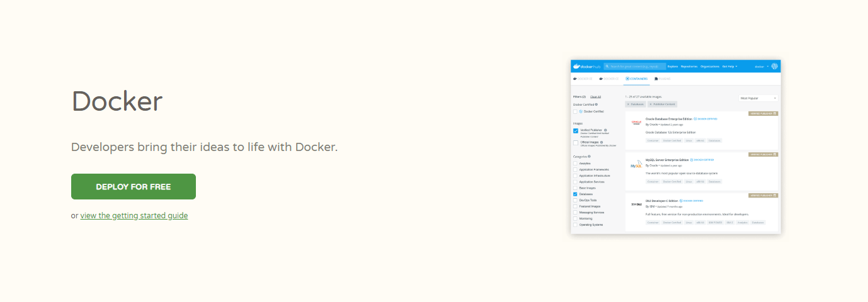Image resolution: width=868 pixels, height=302 pixels.
Task: Remove the Databases filter chip
Action: pyautogui.click(x=628, y=104)
